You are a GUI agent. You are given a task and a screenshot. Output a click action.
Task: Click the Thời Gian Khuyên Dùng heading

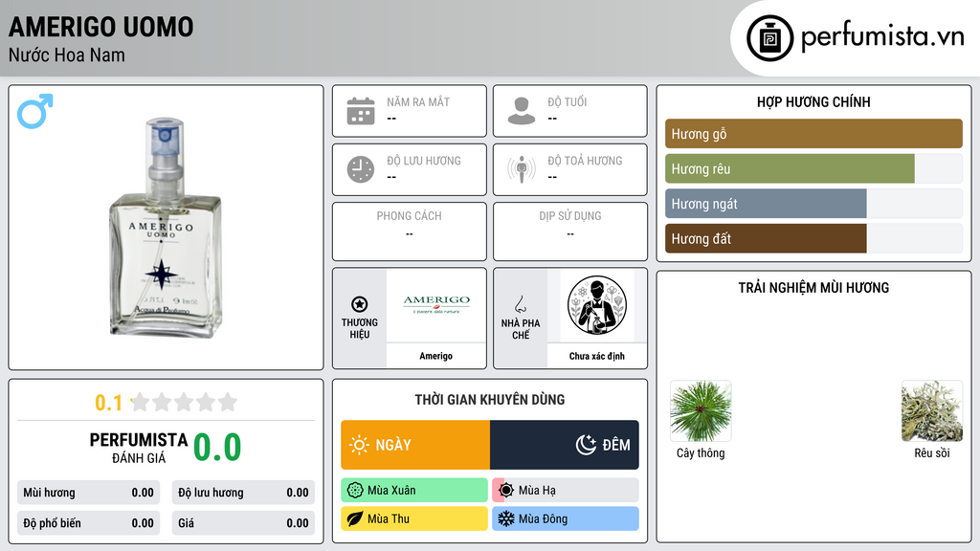490,399
